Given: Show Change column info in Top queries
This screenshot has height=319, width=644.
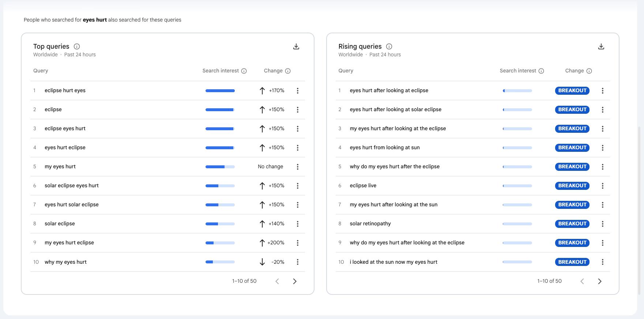Looking at the screenshot, I should [x=288, y=71].
